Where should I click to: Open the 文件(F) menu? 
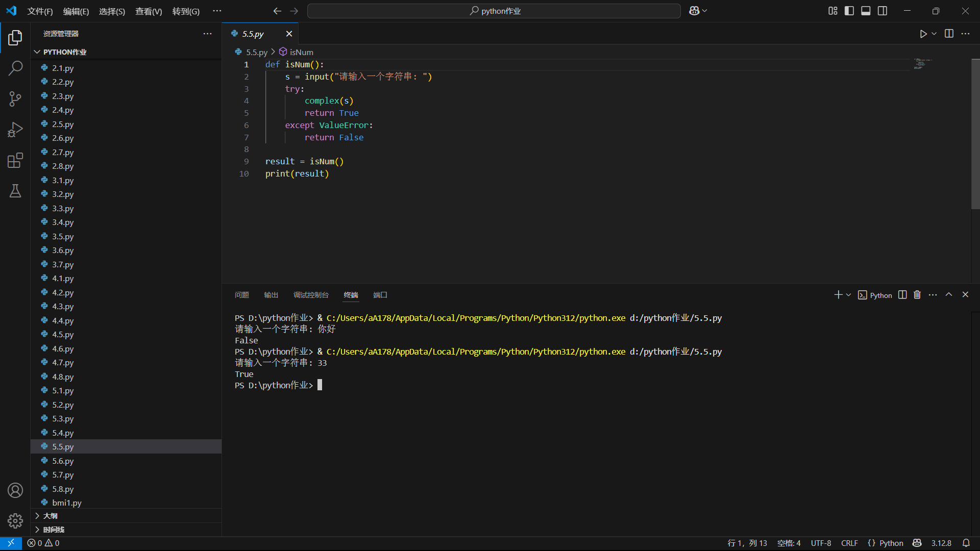(x=40, y=11)
